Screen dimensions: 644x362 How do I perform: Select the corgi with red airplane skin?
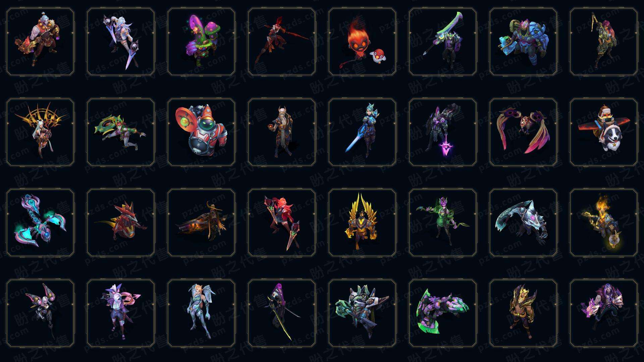(604, 132)
